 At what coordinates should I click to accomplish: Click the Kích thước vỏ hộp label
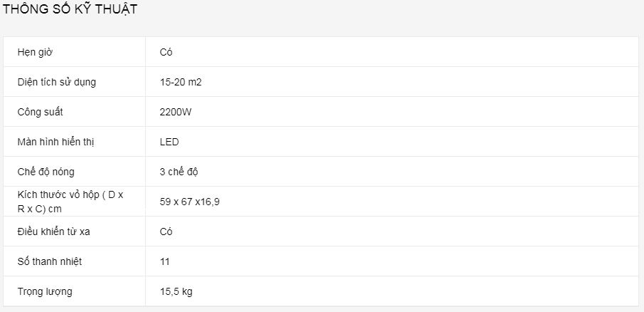[71, 195]
